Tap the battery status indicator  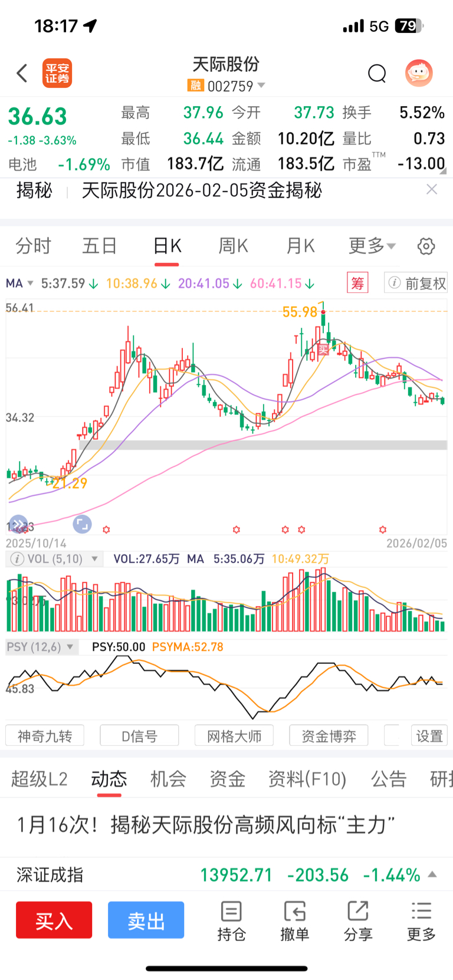(410, 26)
